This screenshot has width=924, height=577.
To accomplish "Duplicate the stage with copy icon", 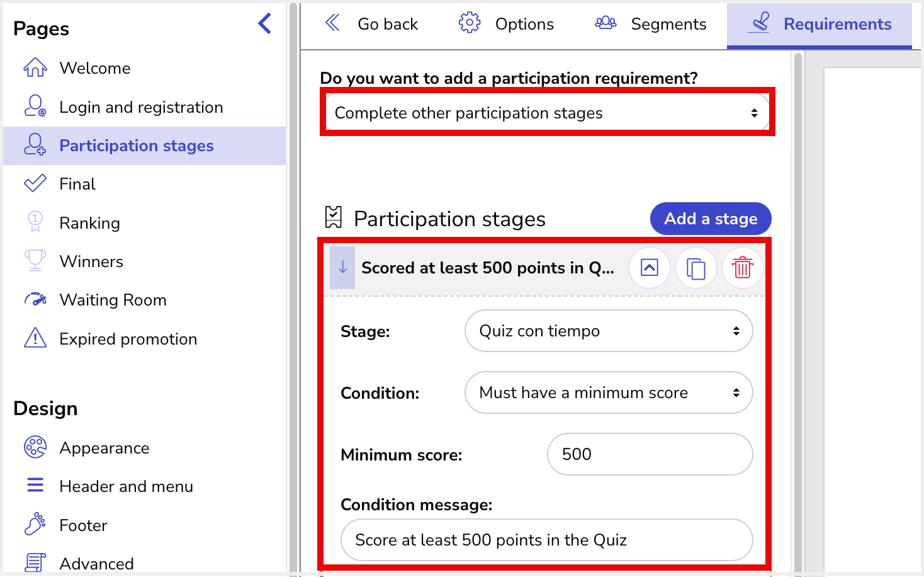I will pos(696,268).
